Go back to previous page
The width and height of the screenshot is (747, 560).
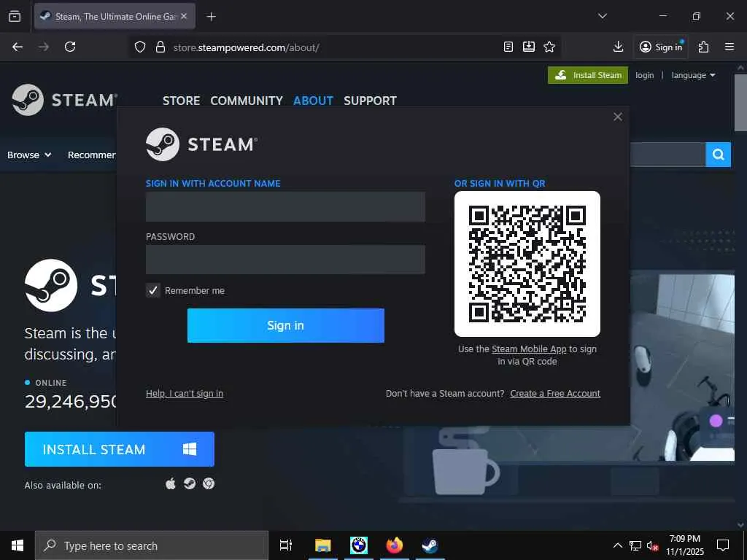click(x=18, y=47)
